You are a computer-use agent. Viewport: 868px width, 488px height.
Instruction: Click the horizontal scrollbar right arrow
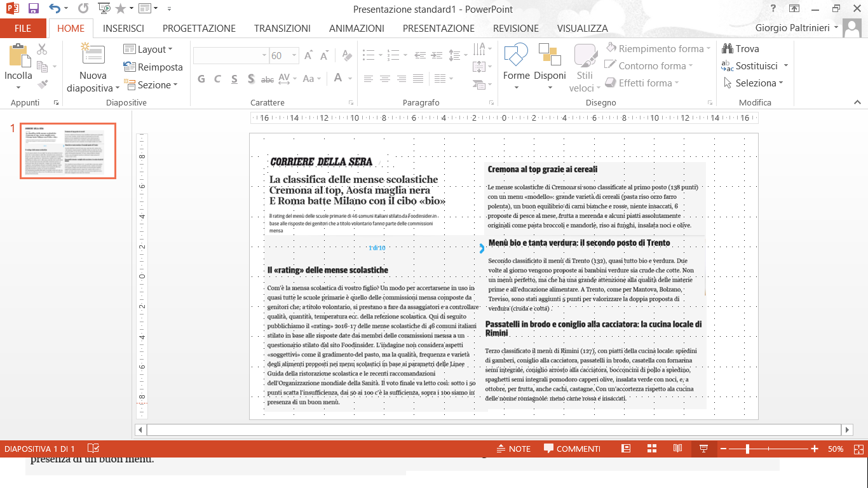pos(846,430)
